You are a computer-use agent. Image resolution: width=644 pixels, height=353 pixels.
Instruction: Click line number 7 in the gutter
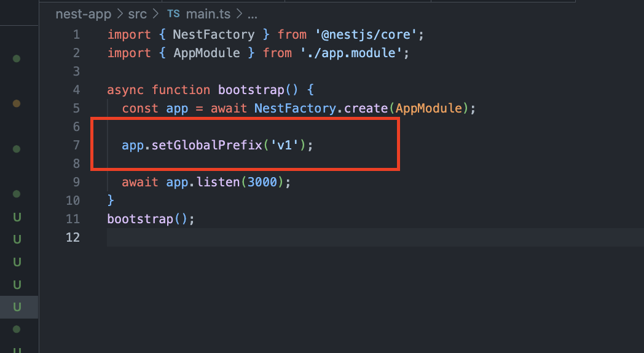coord(76,145)
